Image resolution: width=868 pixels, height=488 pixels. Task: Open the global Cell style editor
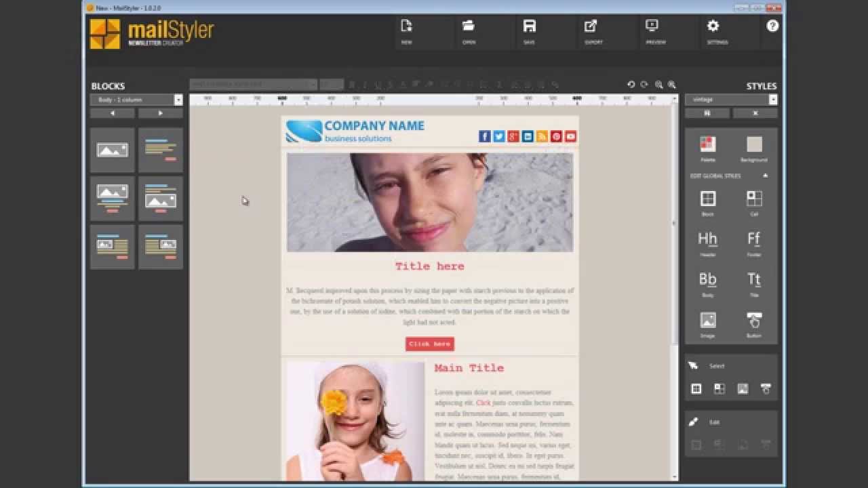(x=754, y=199)
